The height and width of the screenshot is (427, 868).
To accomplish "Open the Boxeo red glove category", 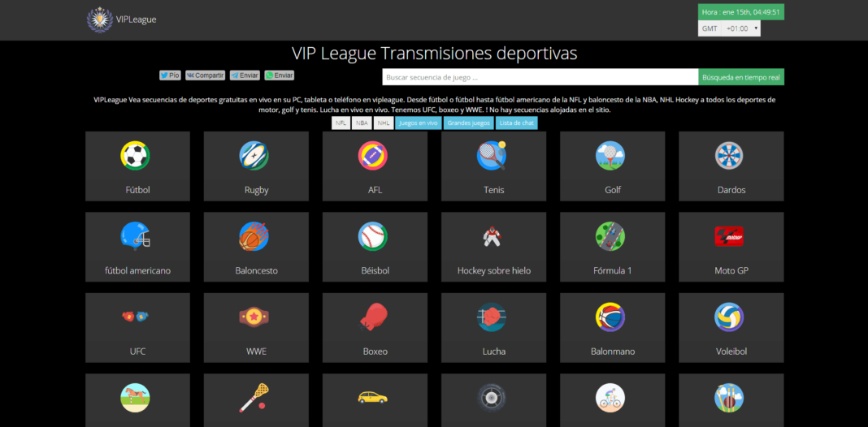I will point(373,317).
